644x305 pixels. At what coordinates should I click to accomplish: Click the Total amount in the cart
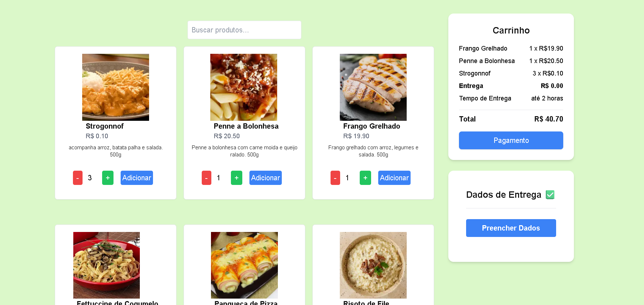[x=548, y=119]
